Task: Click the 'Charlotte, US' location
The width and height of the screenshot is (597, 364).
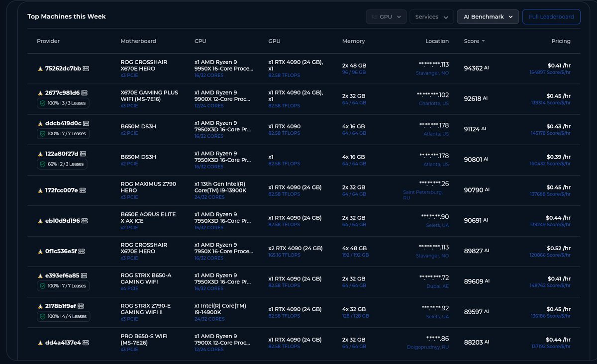Action: 433,103
